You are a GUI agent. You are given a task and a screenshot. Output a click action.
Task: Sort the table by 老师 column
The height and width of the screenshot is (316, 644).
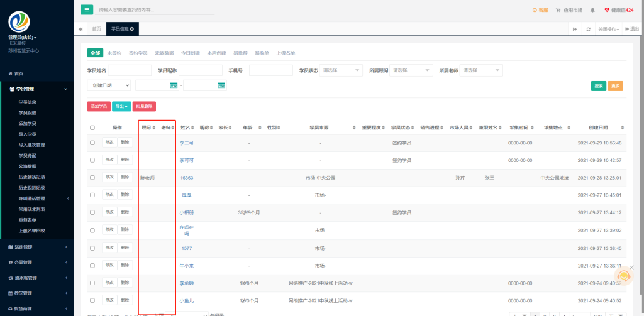tap(174, 128)
